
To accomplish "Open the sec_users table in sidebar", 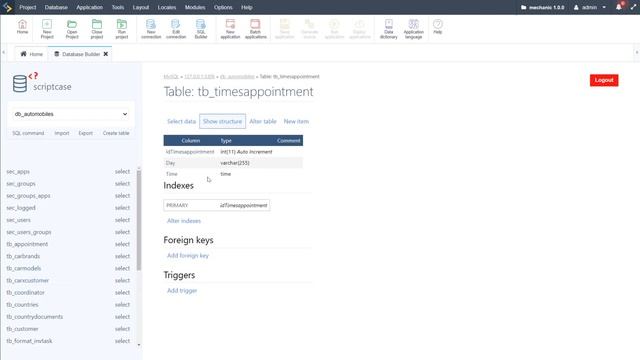I will [x=18, y=220].
